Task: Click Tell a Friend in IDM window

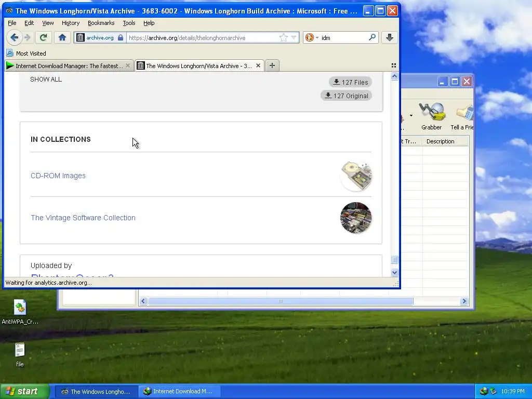Action: 461,116
